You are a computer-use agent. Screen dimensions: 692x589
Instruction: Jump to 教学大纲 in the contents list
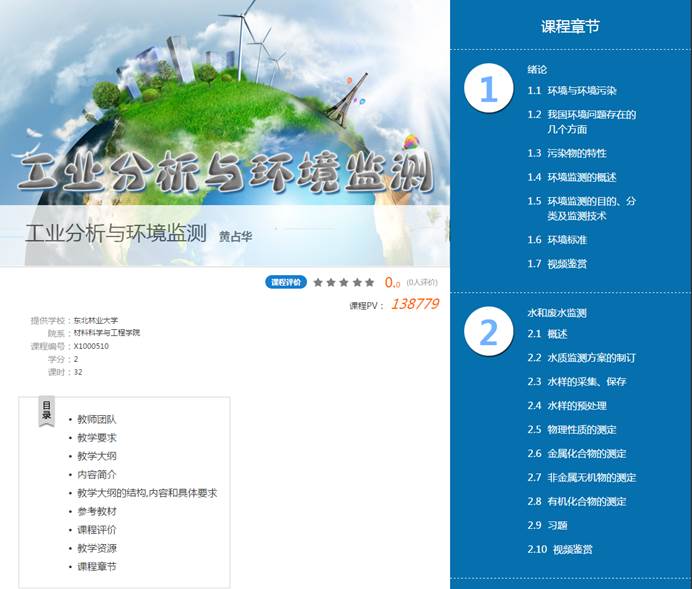(97, 456)
